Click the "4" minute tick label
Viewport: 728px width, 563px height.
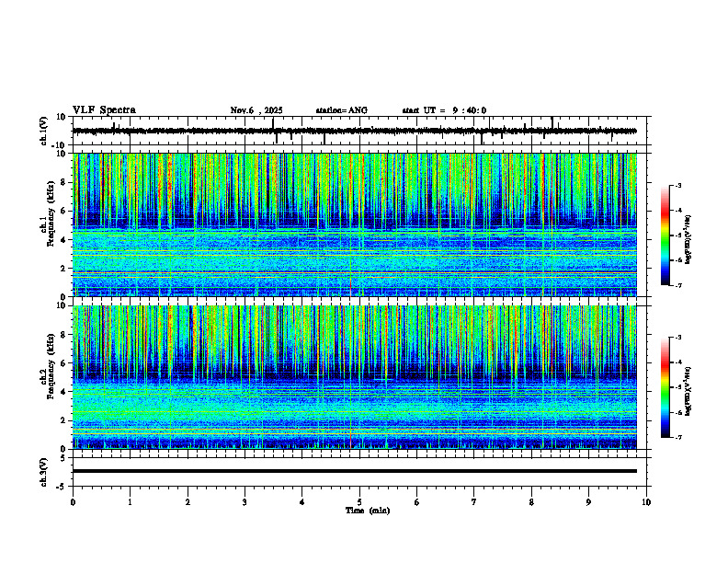point(302,502)
